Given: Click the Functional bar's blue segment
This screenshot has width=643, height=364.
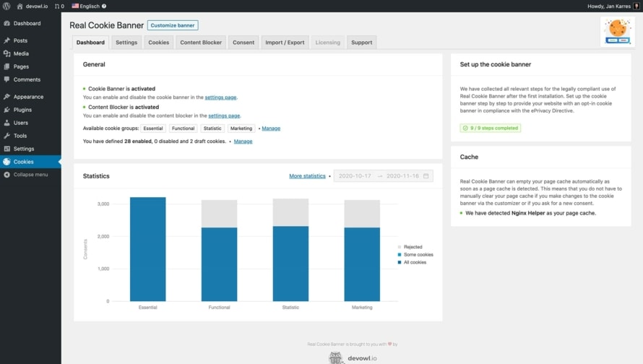Looking at the screenshot, I should (219, 264).
